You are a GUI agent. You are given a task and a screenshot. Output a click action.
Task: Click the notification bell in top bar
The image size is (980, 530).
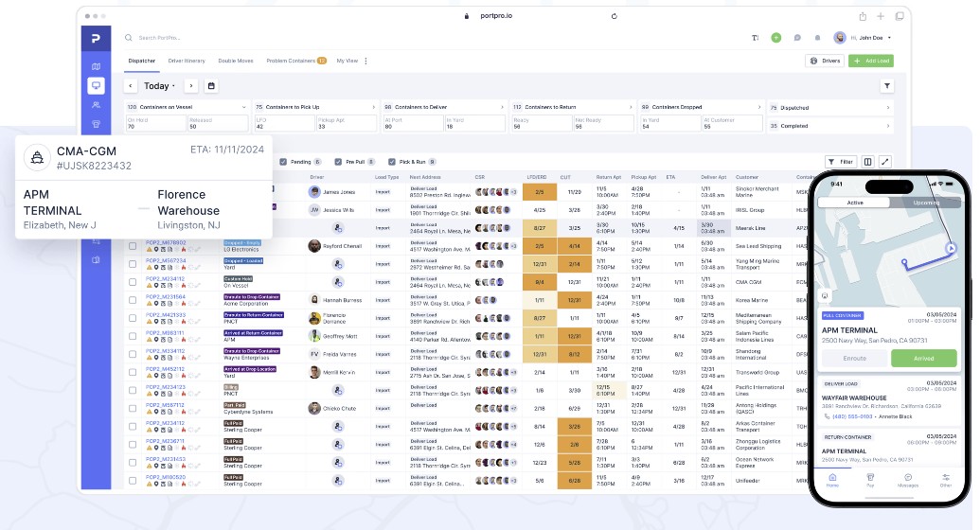tap(819, 38)
